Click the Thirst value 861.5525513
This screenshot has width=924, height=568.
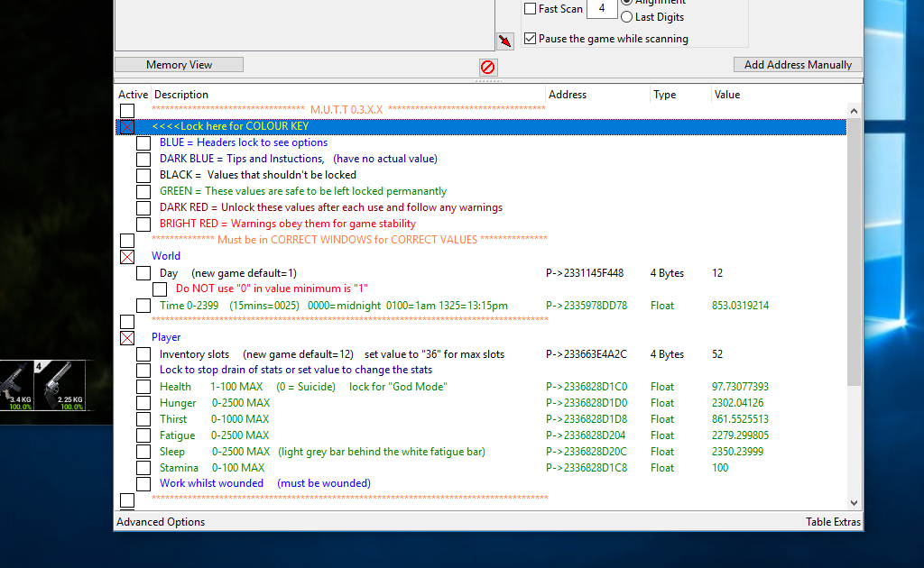(740, 419)
